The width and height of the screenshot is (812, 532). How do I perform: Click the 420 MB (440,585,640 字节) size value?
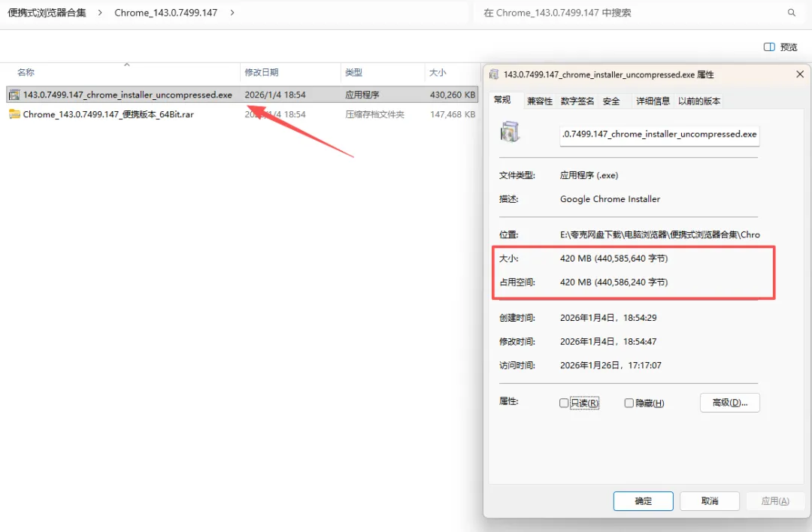pyautogui.click(x=614, y=258)
